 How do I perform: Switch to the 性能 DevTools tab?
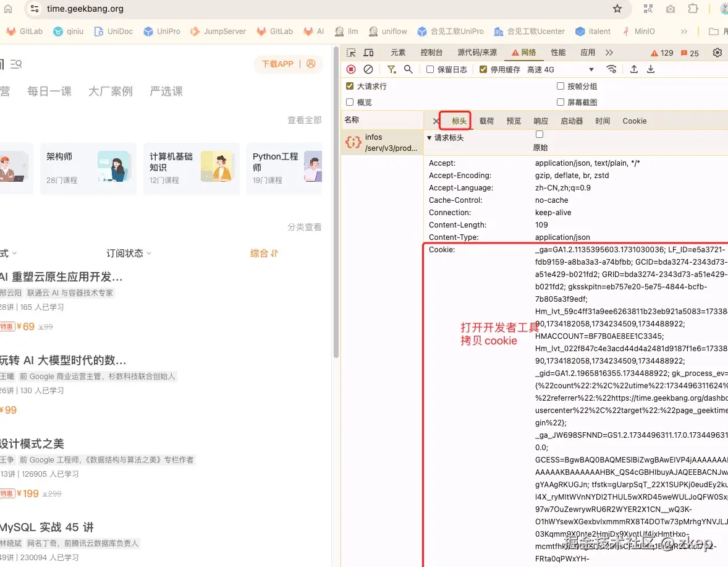[x=558, y=53]
